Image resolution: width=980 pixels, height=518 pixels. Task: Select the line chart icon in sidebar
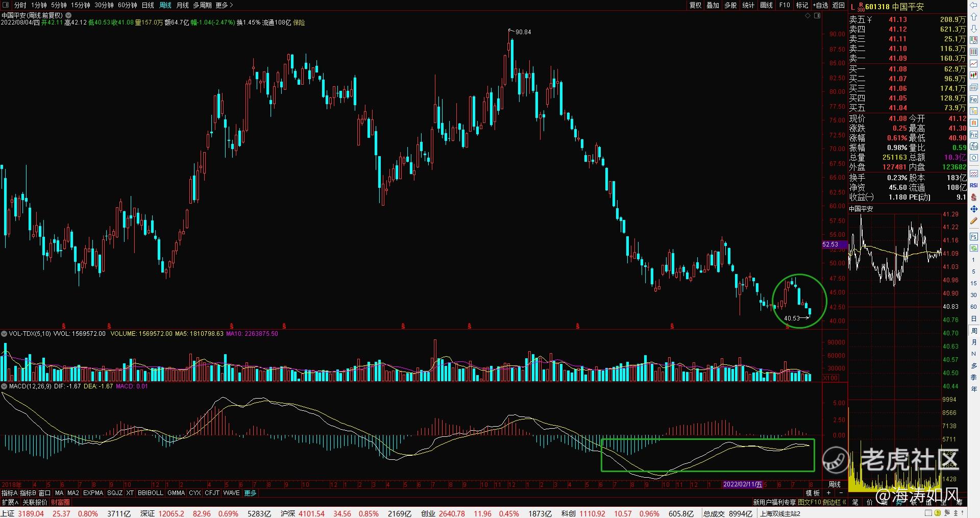[973, 64]
